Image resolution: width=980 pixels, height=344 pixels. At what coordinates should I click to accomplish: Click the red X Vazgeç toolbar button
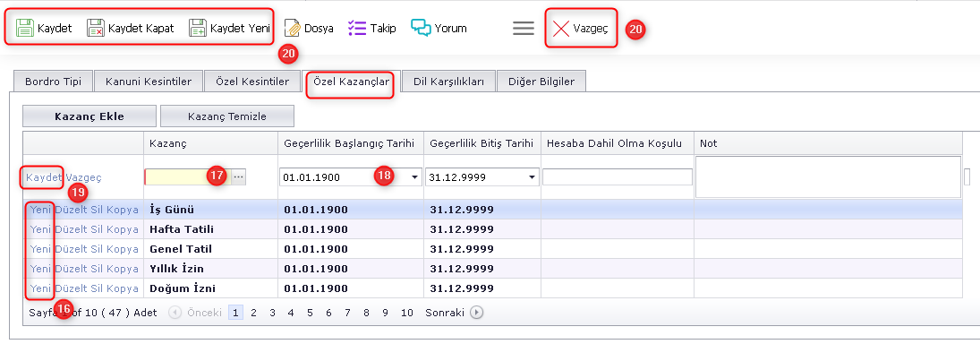point(581,28)
